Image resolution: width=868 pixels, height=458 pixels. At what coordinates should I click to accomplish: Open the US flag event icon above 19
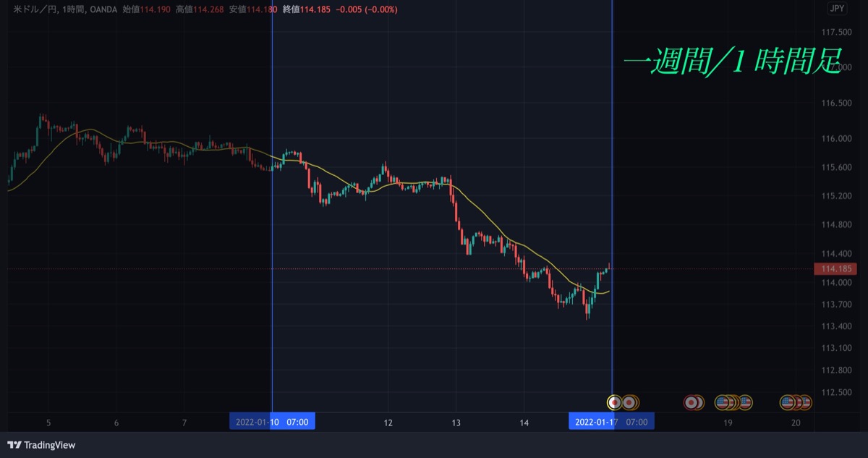[722, 402]
